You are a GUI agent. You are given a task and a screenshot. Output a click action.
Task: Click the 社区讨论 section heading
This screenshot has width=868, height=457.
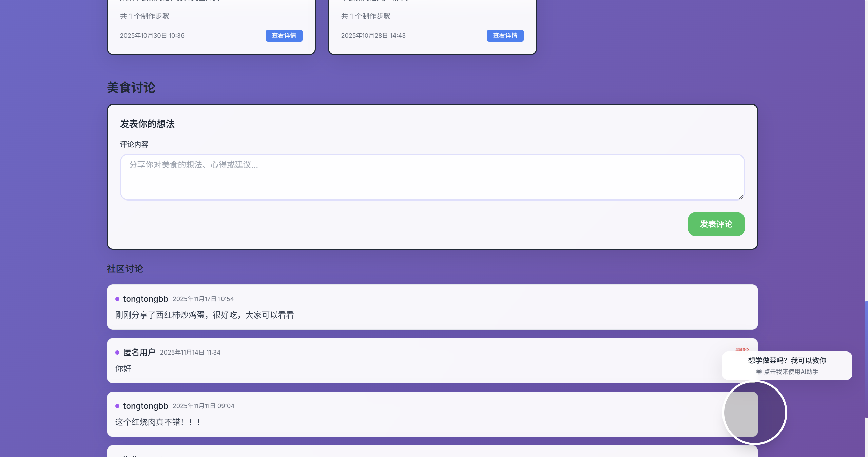click(124, 269)
